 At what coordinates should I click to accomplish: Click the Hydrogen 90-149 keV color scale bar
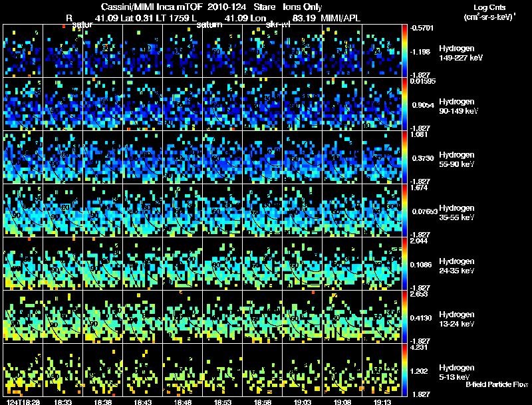(404, 104)
